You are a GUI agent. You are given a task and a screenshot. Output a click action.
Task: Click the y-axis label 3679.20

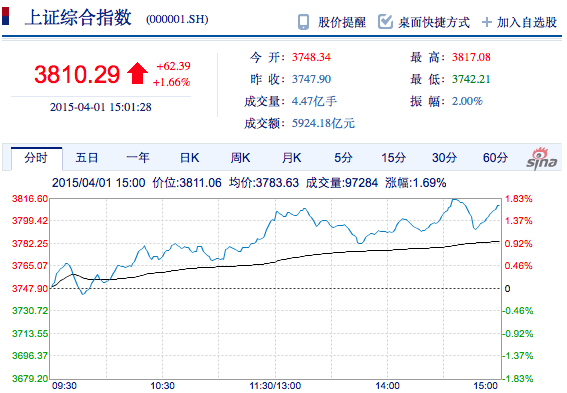pyautogui.click(x=30, y=379)
